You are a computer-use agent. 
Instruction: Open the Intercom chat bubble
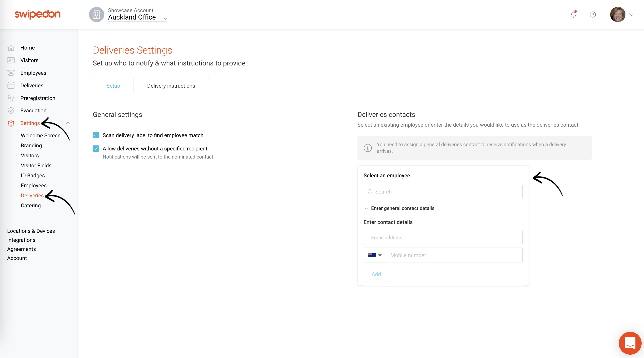(x=630, y=343)
